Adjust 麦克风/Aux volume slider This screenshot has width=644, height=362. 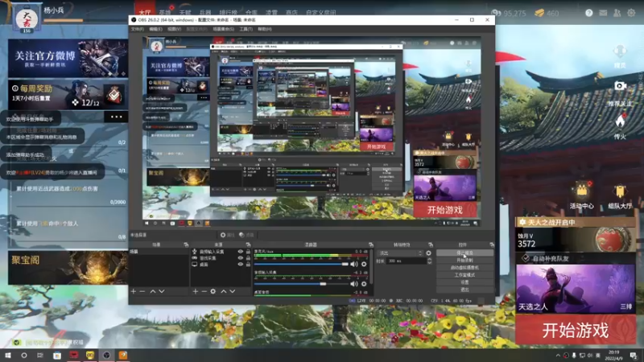[x=301, y=264]
